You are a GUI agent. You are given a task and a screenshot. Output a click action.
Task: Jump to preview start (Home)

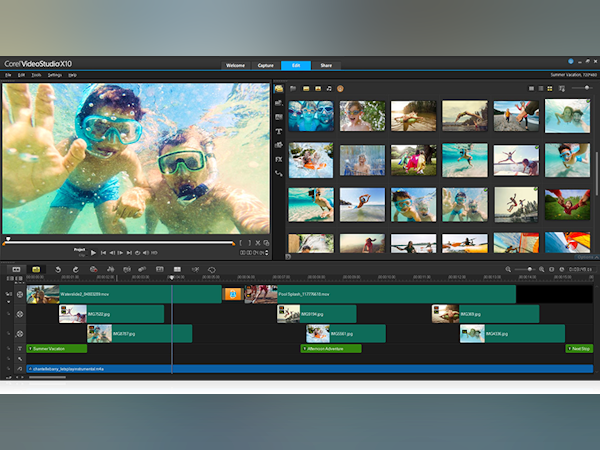[103, 253]
